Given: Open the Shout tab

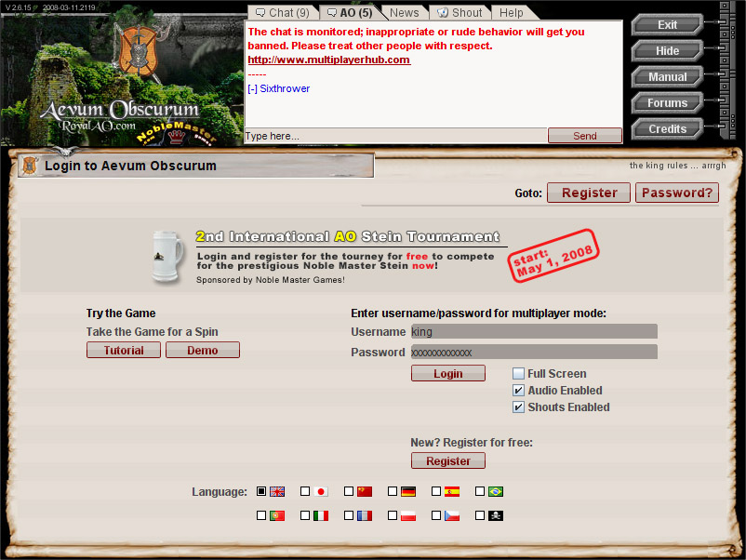Looking at the screenshot, I should (460, 13).
